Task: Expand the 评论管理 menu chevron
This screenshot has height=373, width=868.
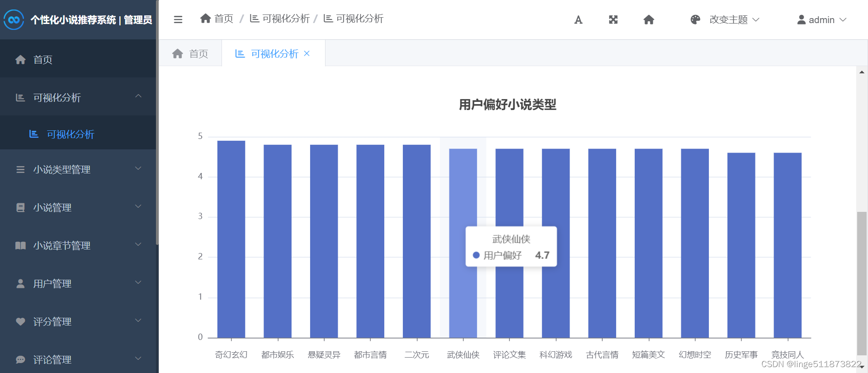Action: pyautogui.click(x=138, y=359)
